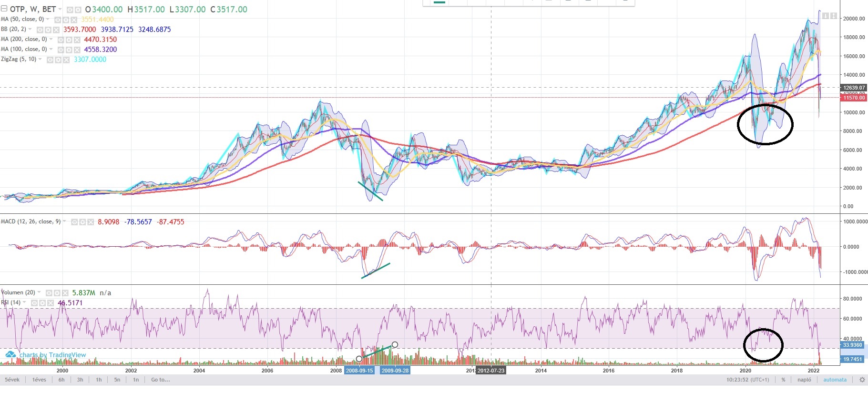Hide the MA (50, close, 0) indicator
868x402 pixels.
click(x=58, y=20)
